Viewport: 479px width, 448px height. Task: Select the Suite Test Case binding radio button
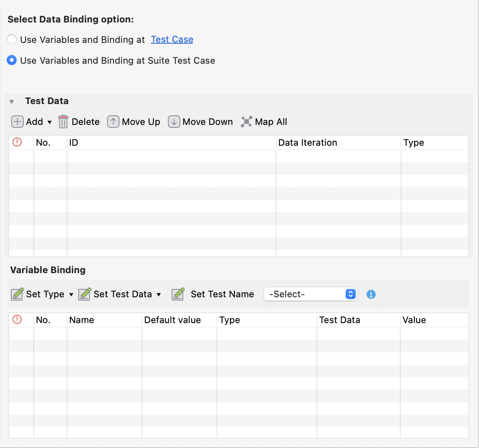point(12,60)
